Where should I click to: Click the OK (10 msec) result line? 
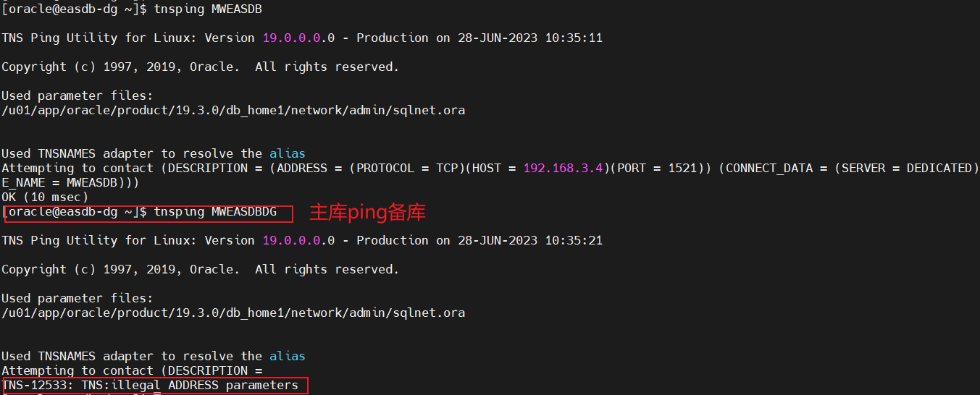pyautogui.click(x=45, y=197)
